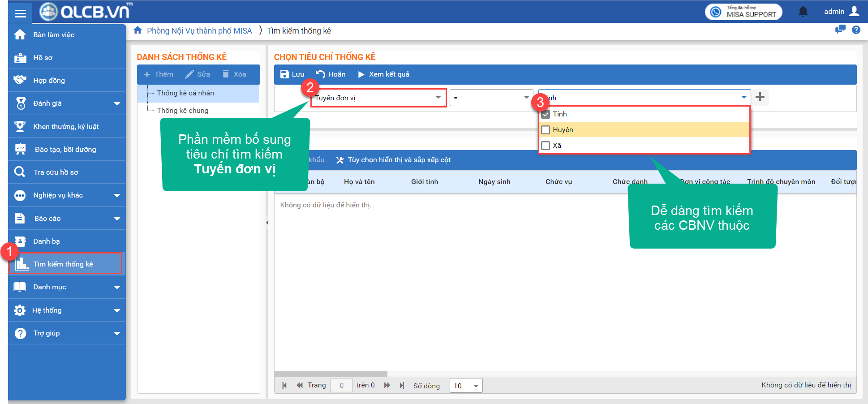This screenshot has height=404, width=868.
Task: Click the Lưu save button
Action: click(x=292, y=74)
